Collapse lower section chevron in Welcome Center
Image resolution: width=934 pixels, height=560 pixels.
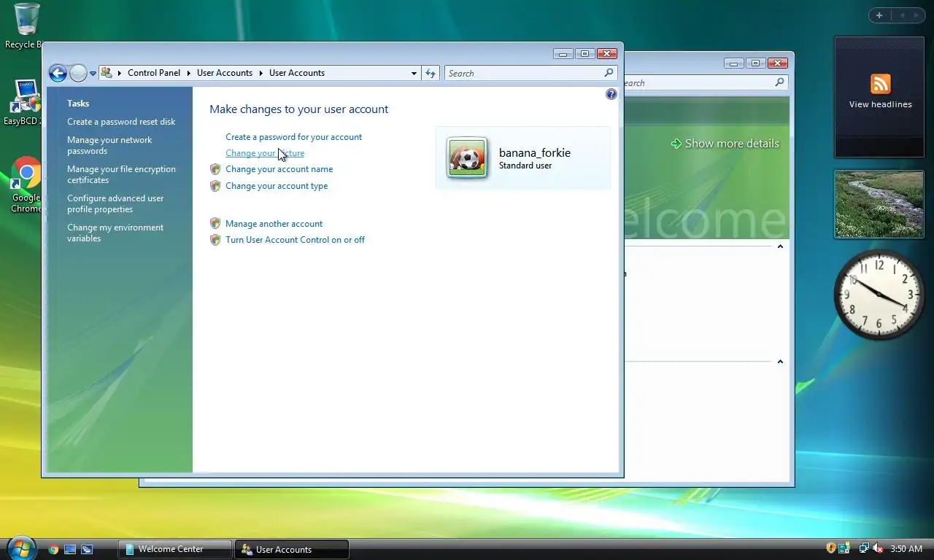click(x=780, y=362)
